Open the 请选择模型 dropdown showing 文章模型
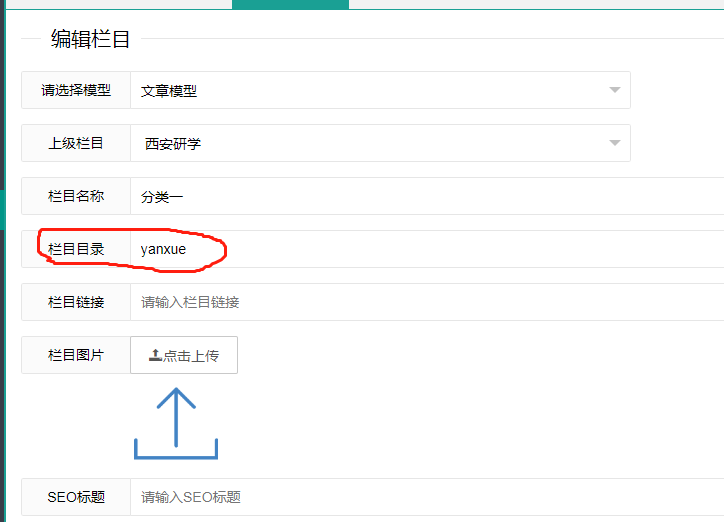724x522 pixels. (x=380, y=90)
